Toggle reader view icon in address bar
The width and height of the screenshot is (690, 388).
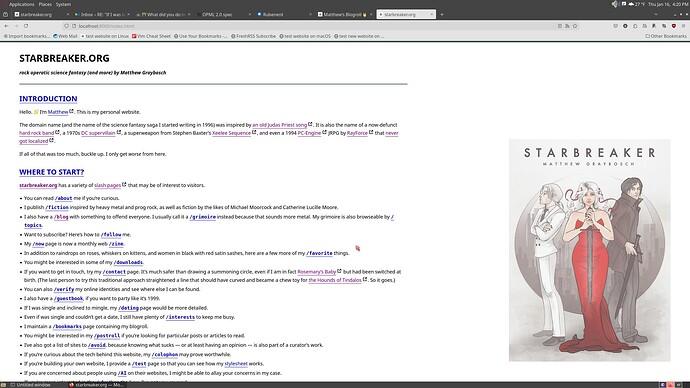(x=560, y=26)
